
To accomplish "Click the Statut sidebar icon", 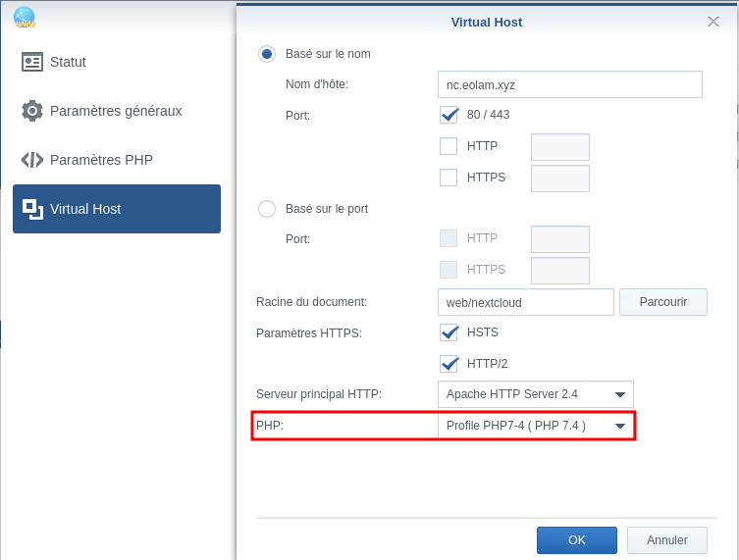I will [32, 62].
